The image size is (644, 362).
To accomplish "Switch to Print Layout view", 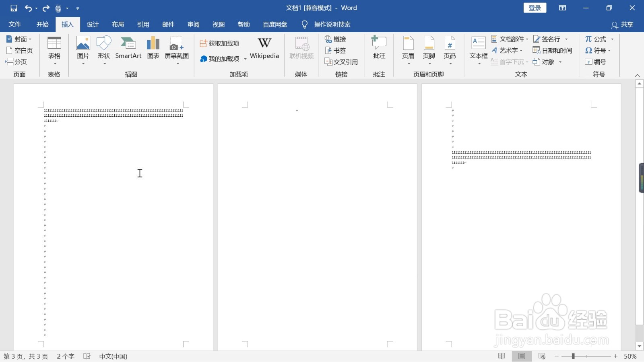I will click(522, 356).
